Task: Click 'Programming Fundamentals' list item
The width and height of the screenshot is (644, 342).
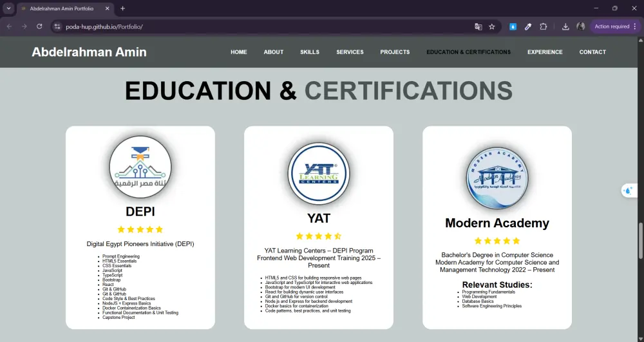Action: pos(488,292)
